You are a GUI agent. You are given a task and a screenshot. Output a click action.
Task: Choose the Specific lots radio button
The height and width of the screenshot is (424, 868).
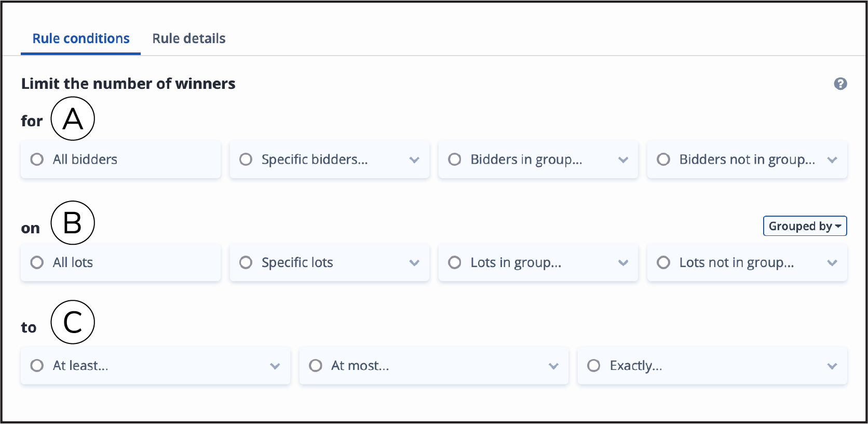click(246, 262)
